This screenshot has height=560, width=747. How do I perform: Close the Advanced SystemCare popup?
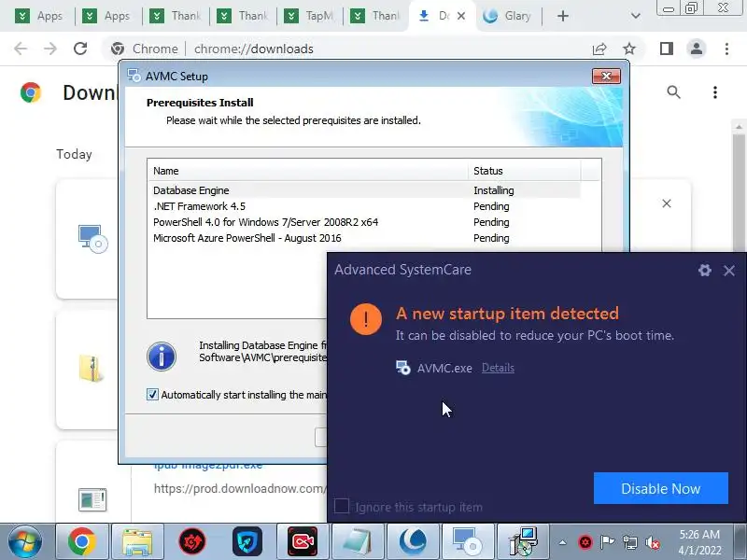pos(729,271)
